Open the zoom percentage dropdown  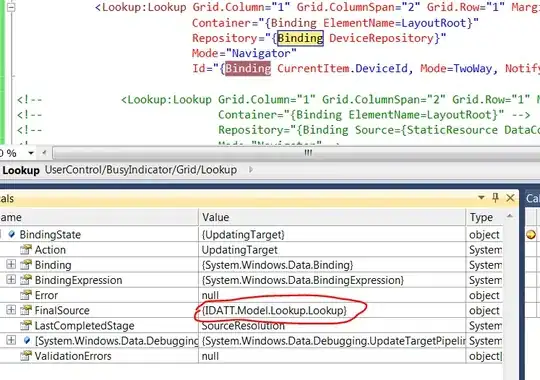[x=31, y=153]
